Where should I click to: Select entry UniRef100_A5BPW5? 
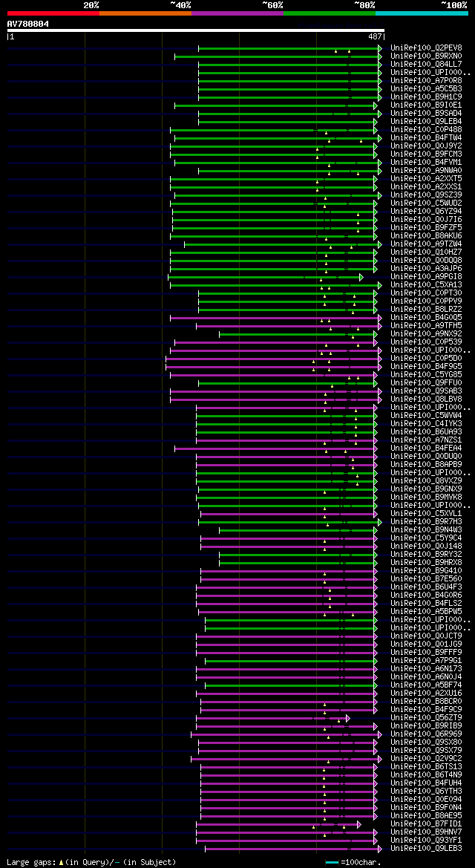pos(426,611)
